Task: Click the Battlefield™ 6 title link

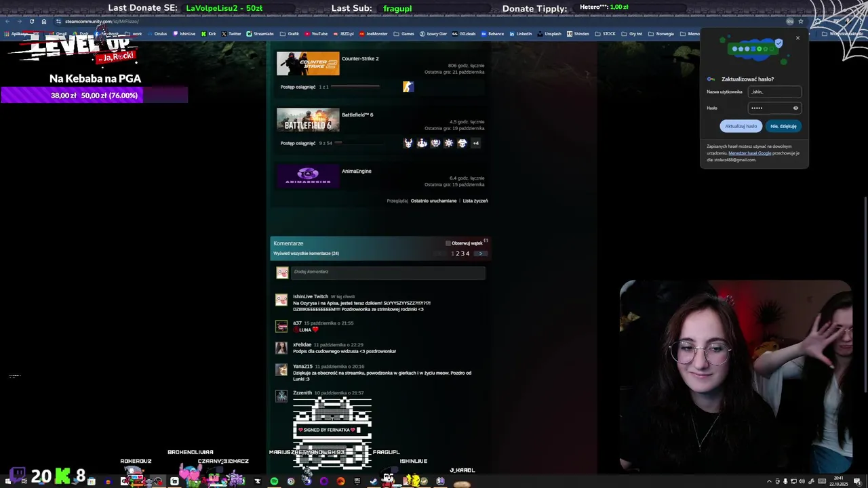Action: pyautogui.click(x=357, y=115)
